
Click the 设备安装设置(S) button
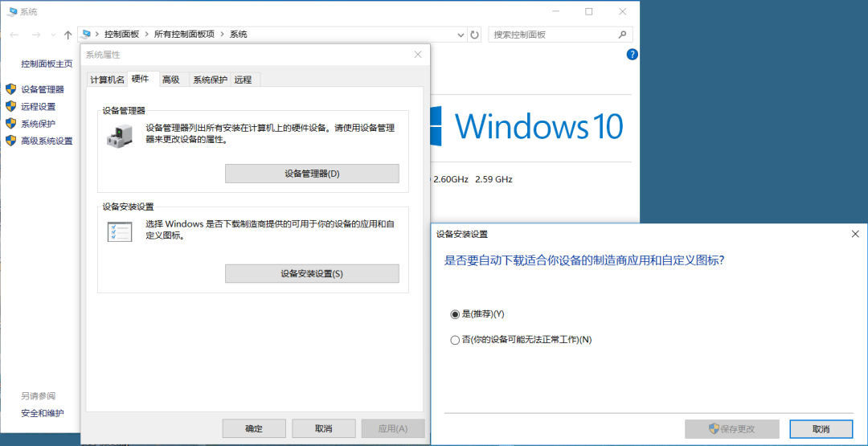pos(312,273)
